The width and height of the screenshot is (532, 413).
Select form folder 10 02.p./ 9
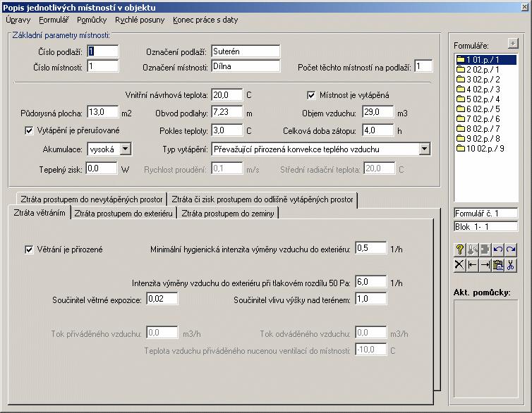pyautogui.click(x=480, y=148)
